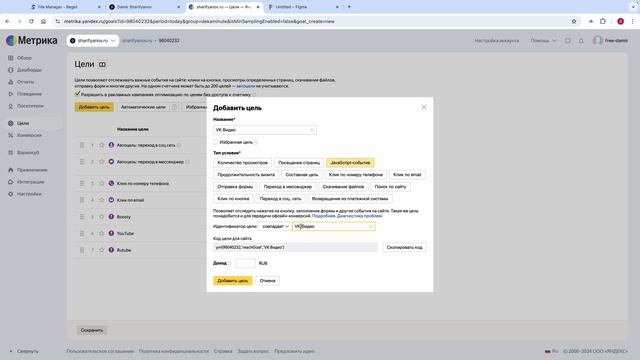Click into the Доход amount field
This screenshot has height=360, width=640.
click(x=245, y=263)
